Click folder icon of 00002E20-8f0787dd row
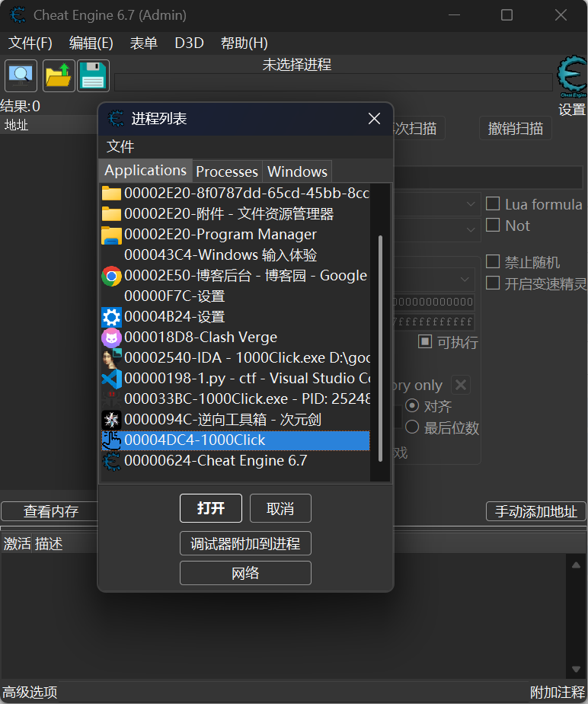588x704 pixels. pyautogui.click(x=111, y=193)
